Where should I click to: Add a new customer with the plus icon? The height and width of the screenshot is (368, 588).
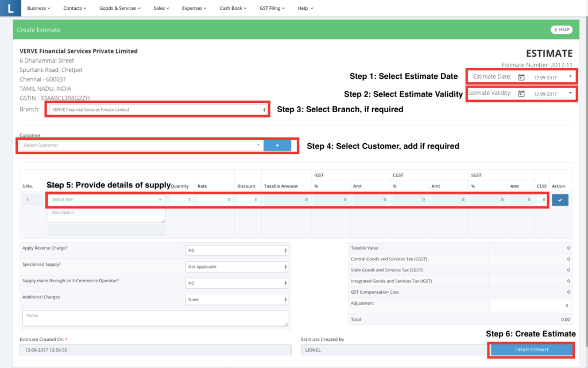click(278, 145)
